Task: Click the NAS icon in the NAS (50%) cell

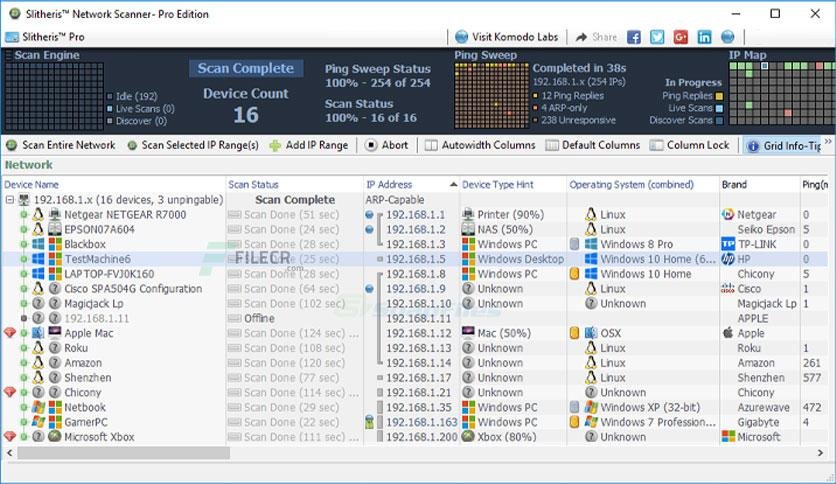Action: [468, 230]
